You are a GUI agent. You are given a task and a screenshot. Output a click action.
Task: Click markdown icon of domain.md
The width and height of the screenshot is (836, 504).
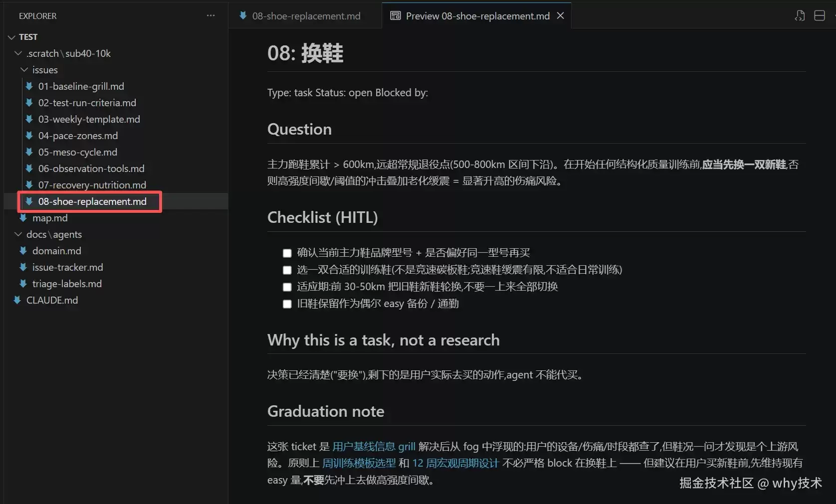[23, 251]
